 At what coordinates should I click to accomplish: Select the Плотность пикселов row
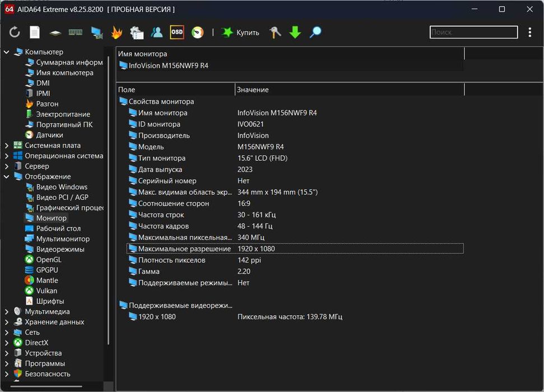295,260
